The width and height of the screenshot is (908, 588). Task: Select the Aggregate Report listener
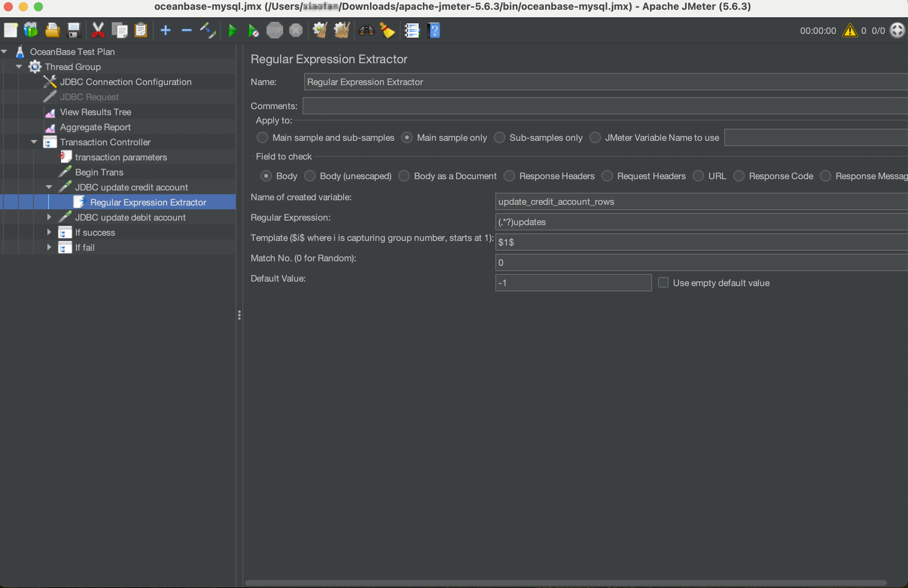[95, 127]
